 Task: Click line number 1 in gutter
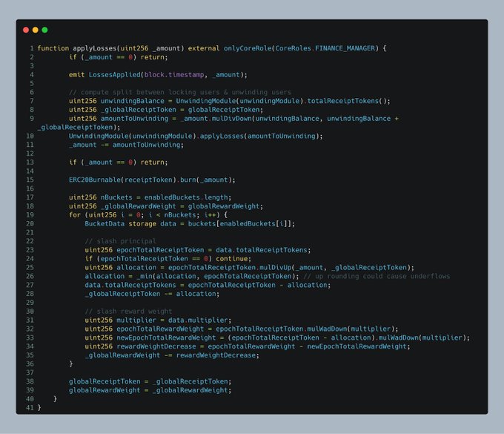pos(31,48)
